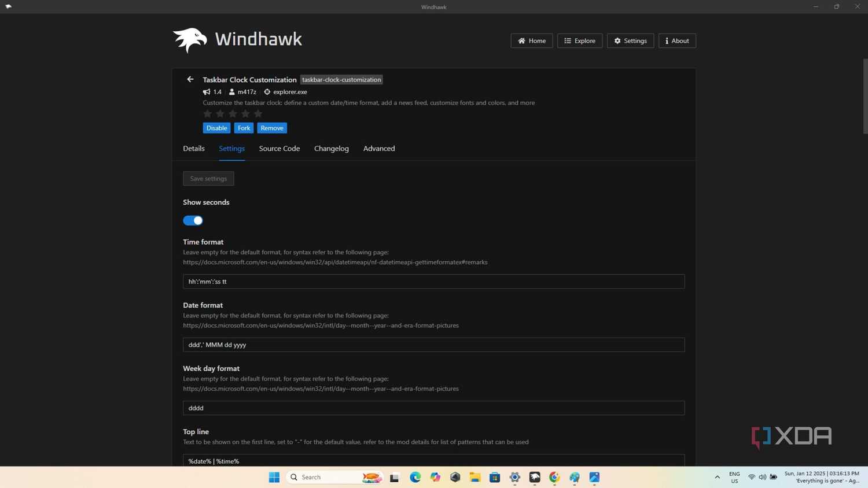Toggle the Show seconds switch
Image resolution: width=868 pixels, height=488 pixels.
(x=193, y=220)
